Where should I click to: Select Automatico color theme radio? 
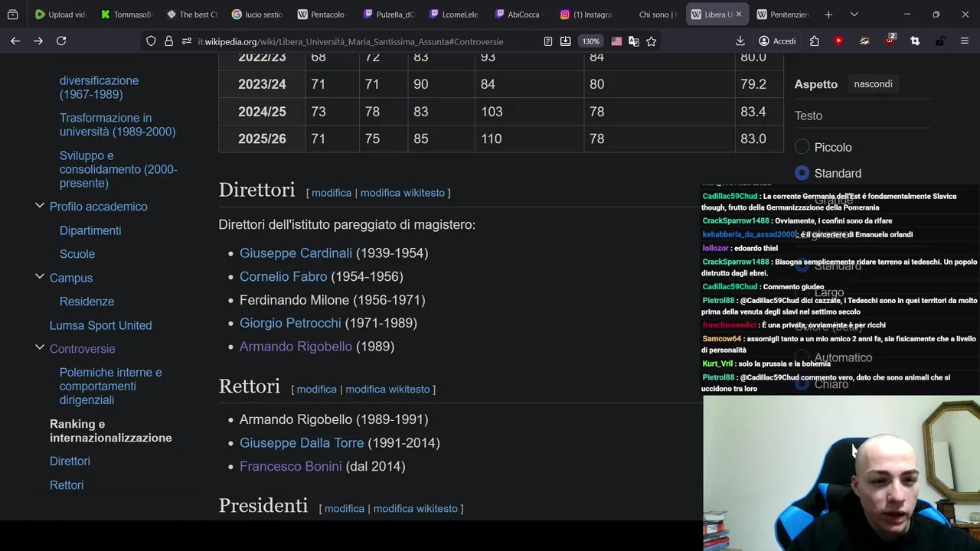pyautogui.click(x=802, y=357)
